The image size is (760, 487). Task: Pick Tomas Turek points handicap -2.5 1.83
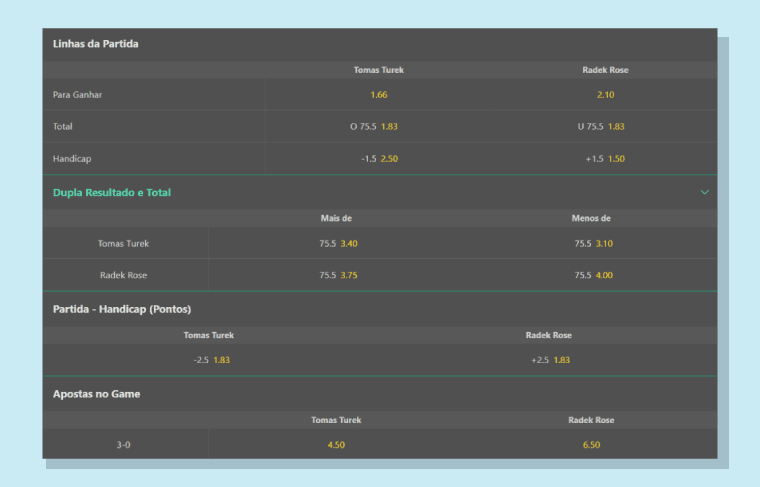coord(211,360)
